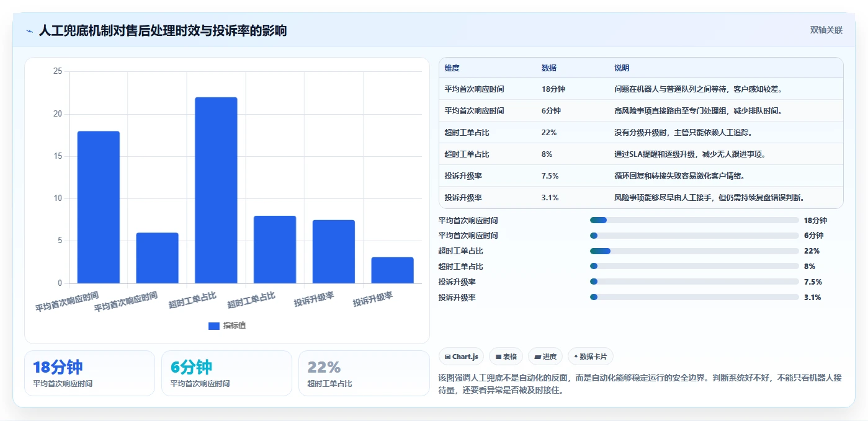Click the chart bar at value 7.5
This screenshot has height=421, width=868.
(334, 252)
